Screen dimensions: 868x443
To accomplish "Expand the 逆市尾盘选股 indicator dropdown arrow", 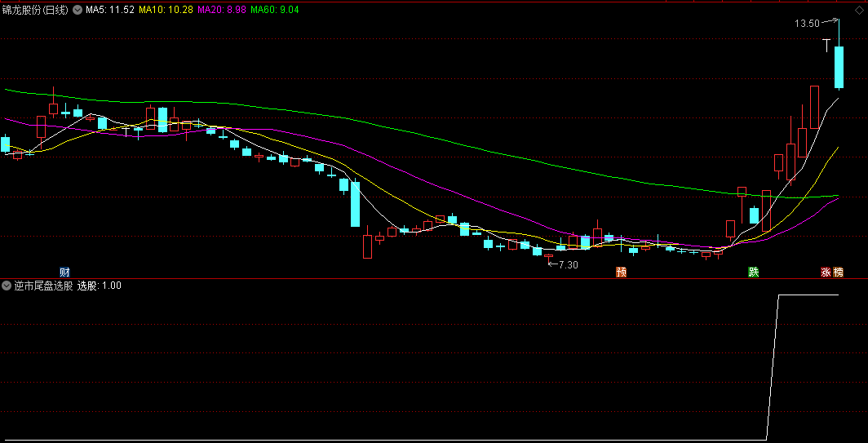I will [x=7, y=286].
